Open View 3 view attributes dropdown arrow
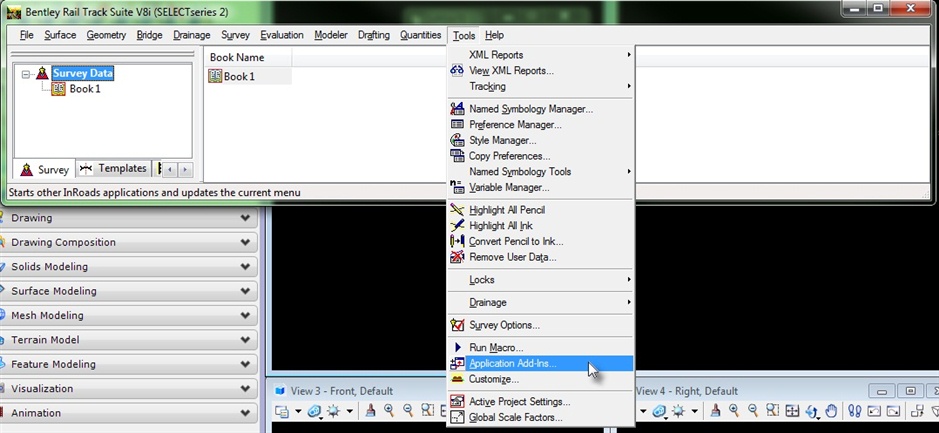 298,412
